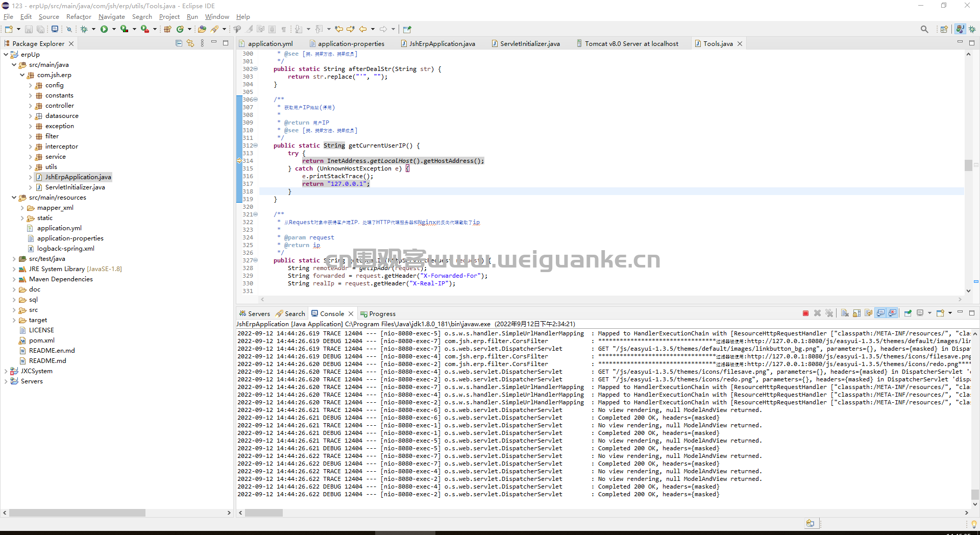This screenshot has height=535, width=980.
Task: Click the Back navigation arrow icon
Action: pos(363,29)
